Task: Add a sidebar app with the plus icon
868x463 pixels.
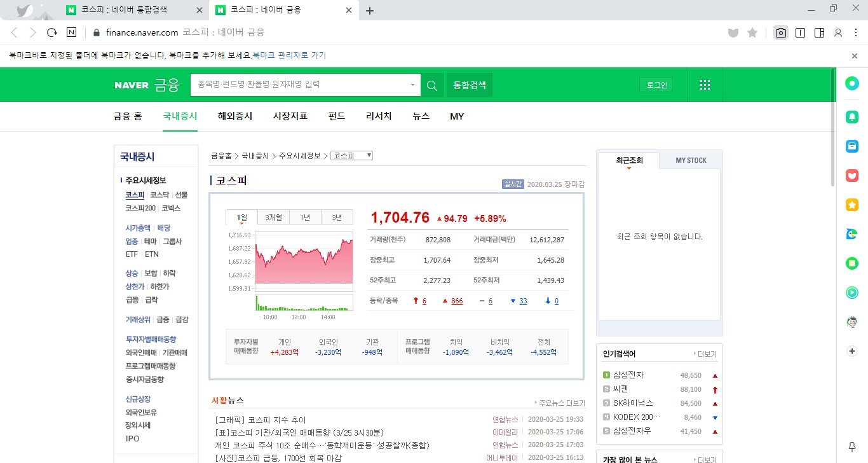Action: [851, 351]
